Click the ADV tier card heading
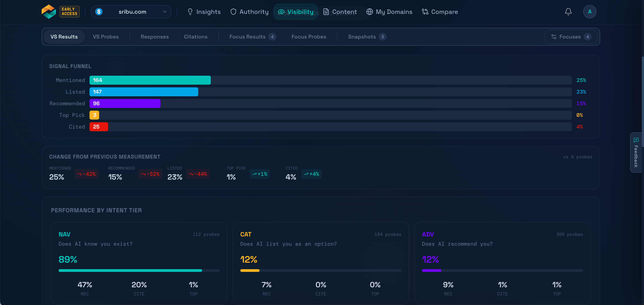This screenshot has width=644, height=305. [428, 234]
